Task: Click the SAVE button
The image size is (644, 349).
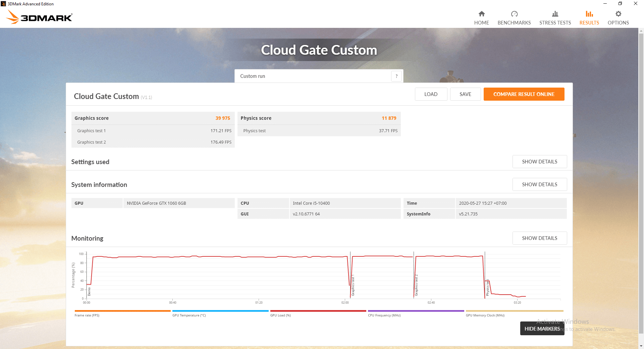Action: (465, 94)
